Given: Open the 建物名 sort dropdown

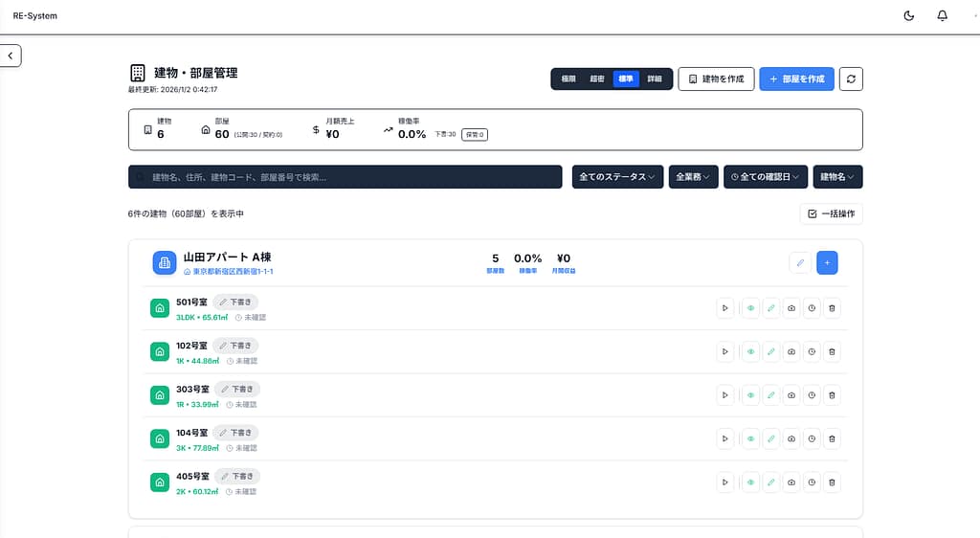Looking at the screenshot, I should pyautogui.click(x=837, y=177).
